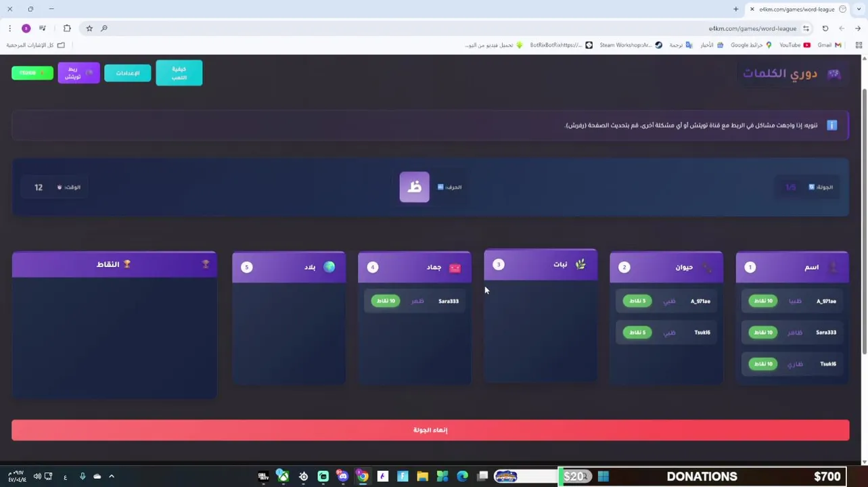Open the Steam Workshop bookmark

point(631,45)
